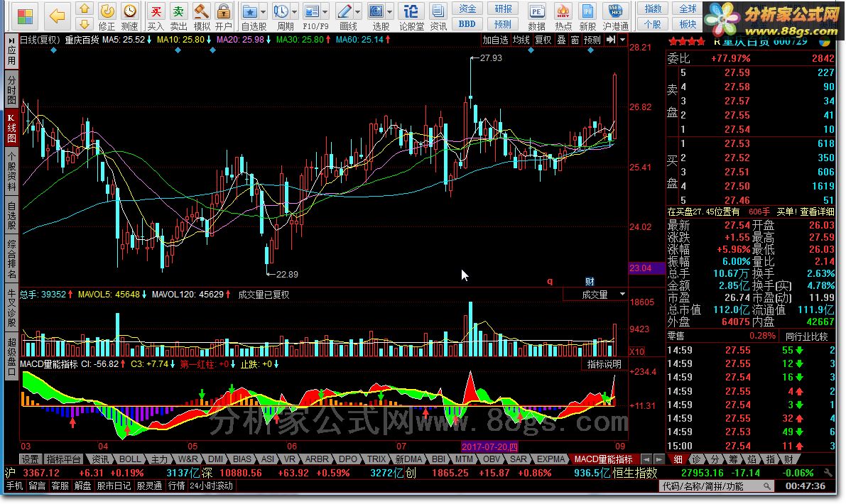
Task: Expand the F10/F9 dropdown arrow
Action: coord(325,11)
